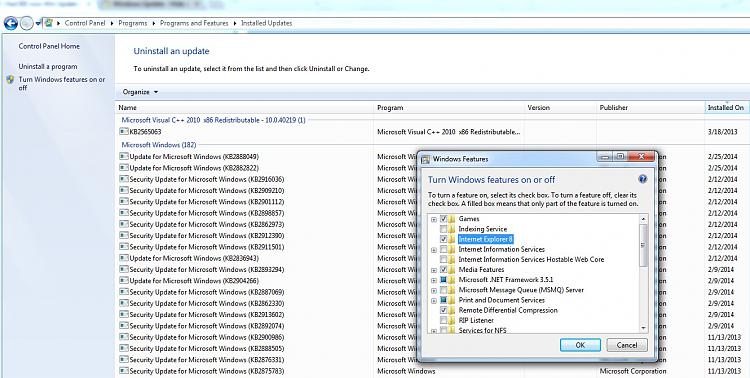
Task: Click the Programs breadcrumb in address bar
Action: coord(132,23)
